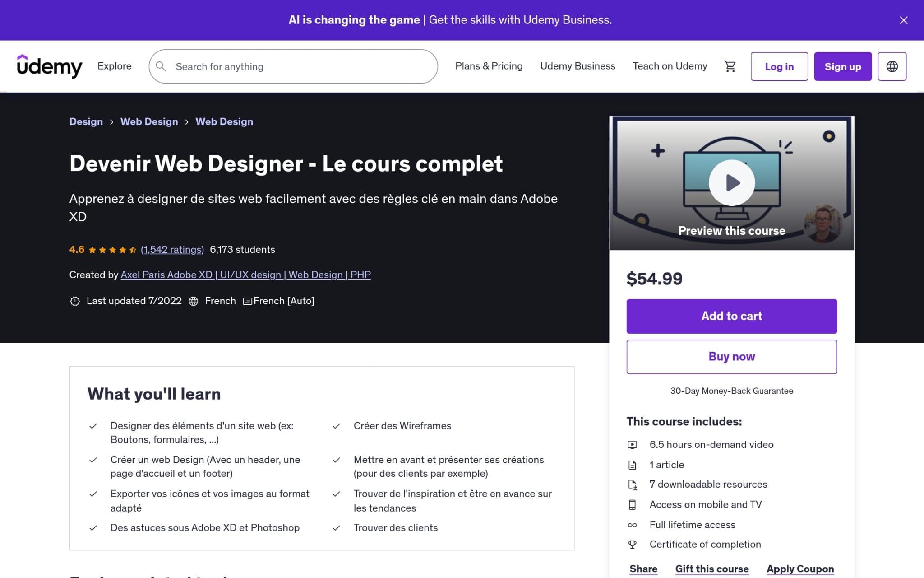This screenshot has width=924, height=578.
Task: Click the Share button
Action: point(643,569)
